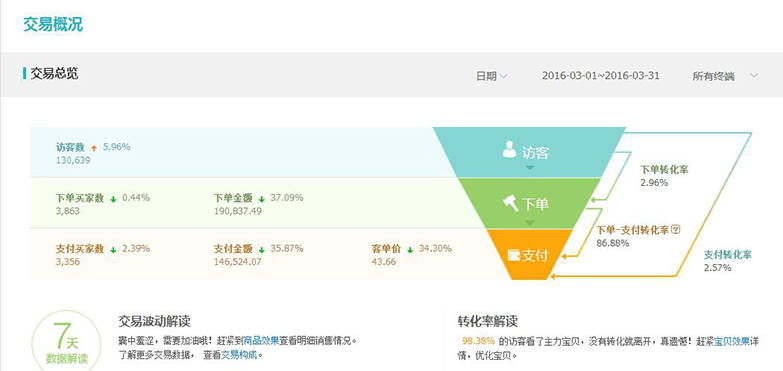This screenshot has height=371, width=783.
Task: Open the 商品效果 link
Action: (261, 341)
